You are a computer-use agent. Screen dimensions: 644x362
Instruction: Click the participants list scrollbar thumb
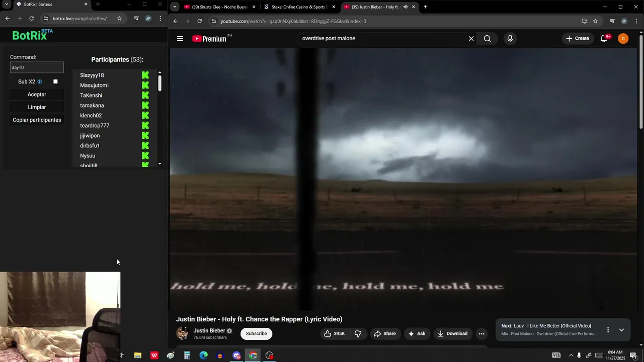[x=159, y=83]
